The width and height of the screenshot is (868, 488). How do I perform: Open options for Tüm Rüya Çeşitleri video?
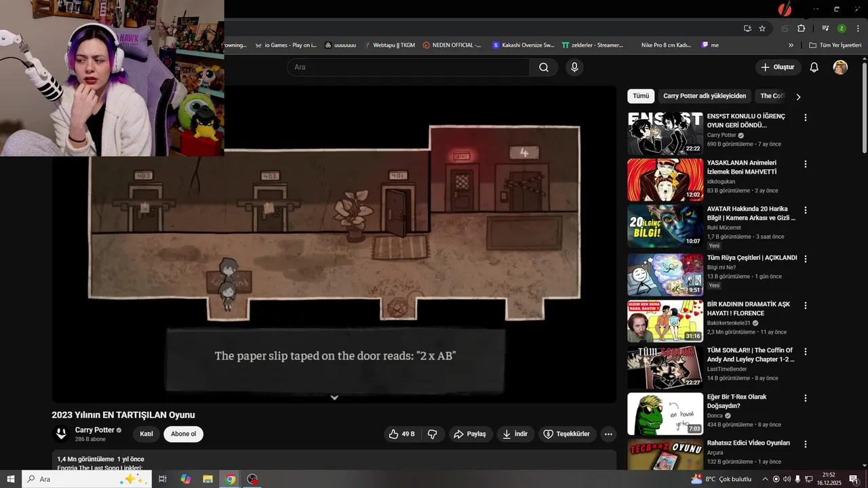click(806, 259)
